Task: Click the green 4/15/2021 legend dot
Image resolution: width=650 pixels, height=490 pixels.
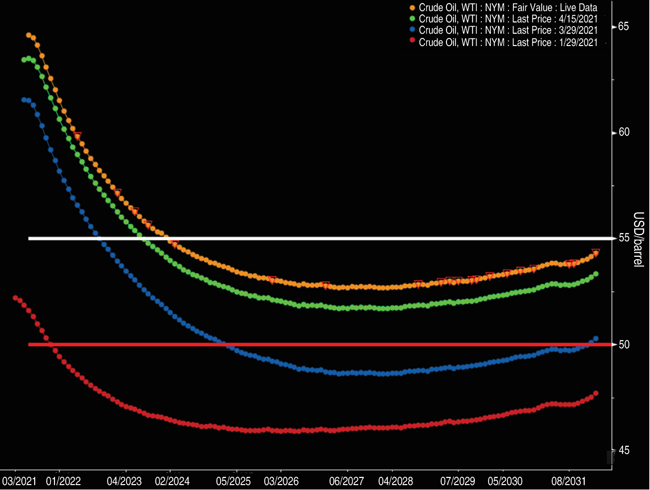Action: pos(411,19)
